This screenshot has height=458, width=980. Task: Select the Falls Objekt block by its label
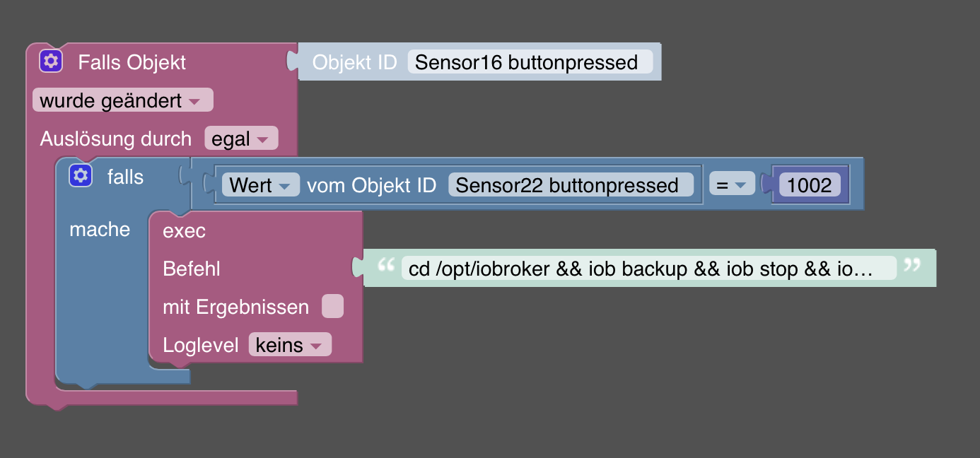coord(132,62)
